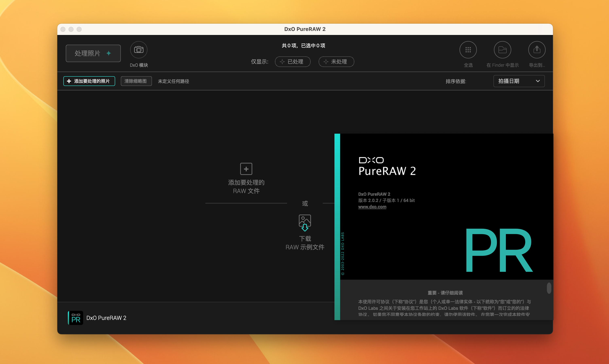Click the 未定义任何路径 path text
609x364 pixels.
pyautogui.click(x=173, y=81)
